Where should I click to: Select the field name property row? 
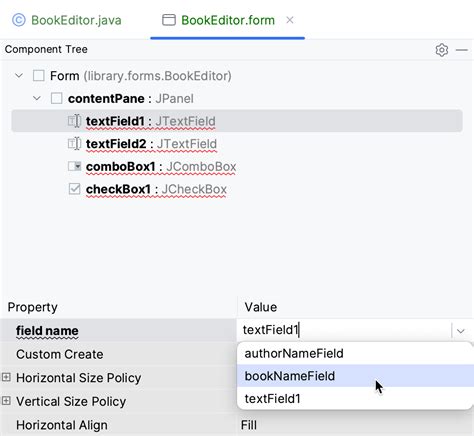[118, 330]
